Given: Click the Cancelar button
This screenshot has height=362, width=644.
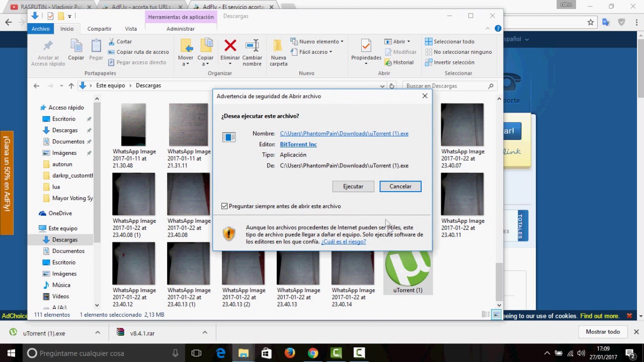Looking at the screenshot, I should pos(400,187).
